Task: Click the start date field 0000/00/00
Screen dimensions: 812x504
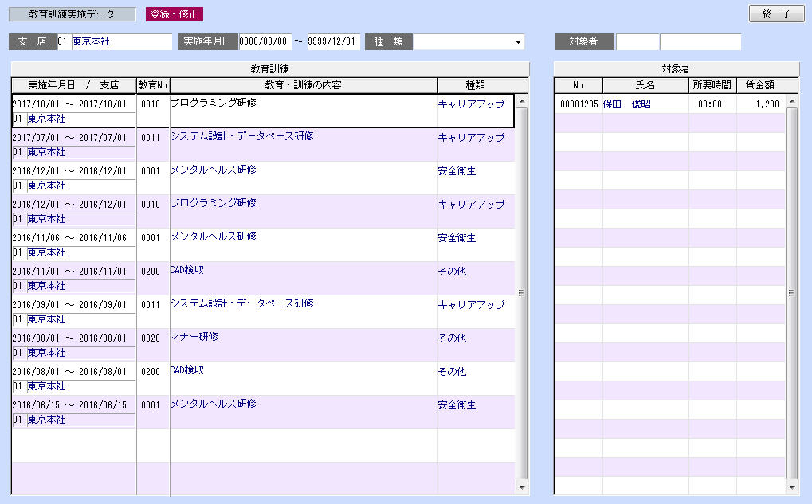Action: point(265,41)
